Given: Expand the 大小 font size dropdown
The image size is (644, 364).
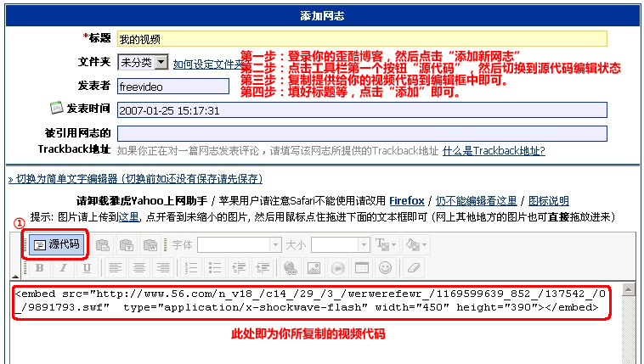Looking at the screenshot, I should click(362, 244).
